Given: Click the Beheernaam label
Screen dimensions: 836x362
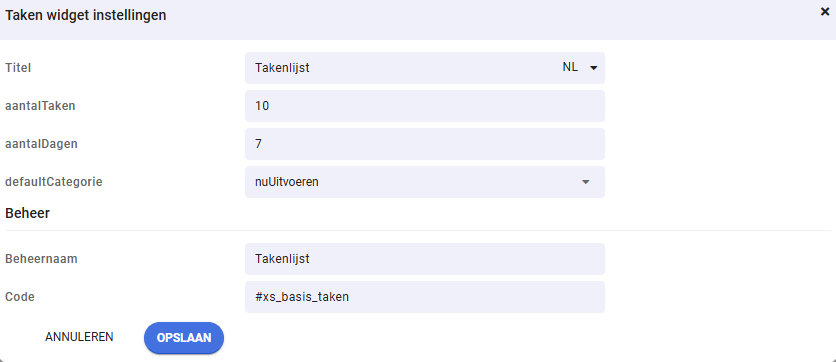Looking at the screenshot, I should (41, 259).
